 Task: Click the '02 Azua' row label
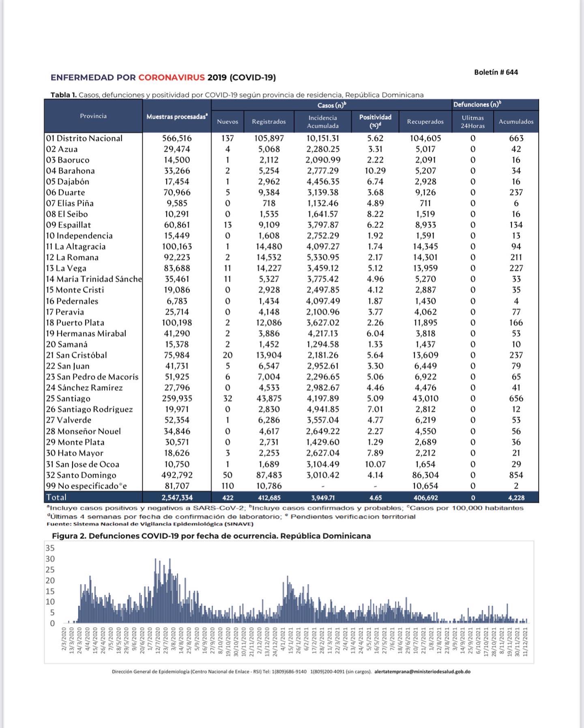tap(62, 149)
